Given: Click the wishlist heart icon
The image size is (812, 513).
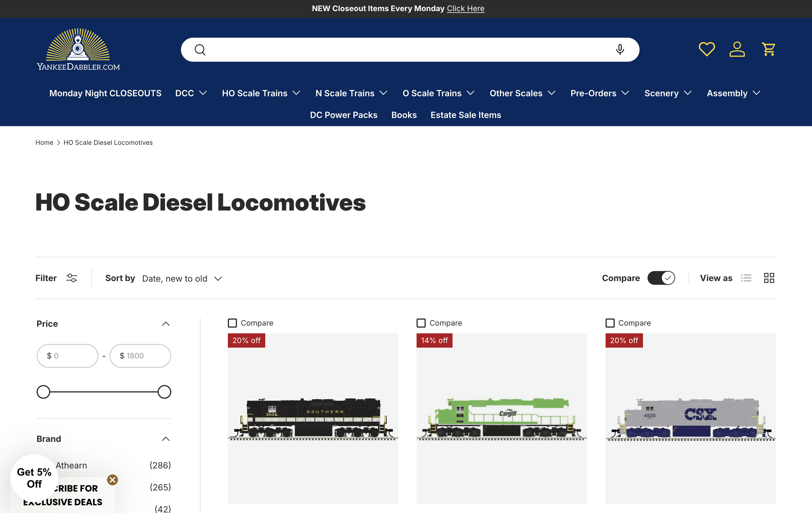Looking at the screenshot, I should 706,49.
